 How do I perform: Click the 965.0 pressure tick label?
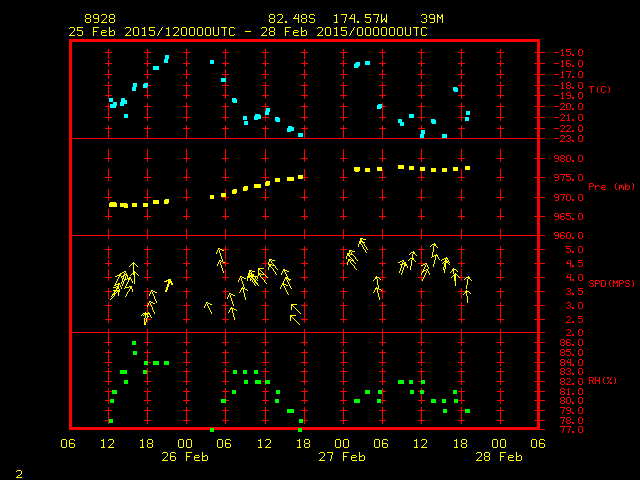click(569, 216)
